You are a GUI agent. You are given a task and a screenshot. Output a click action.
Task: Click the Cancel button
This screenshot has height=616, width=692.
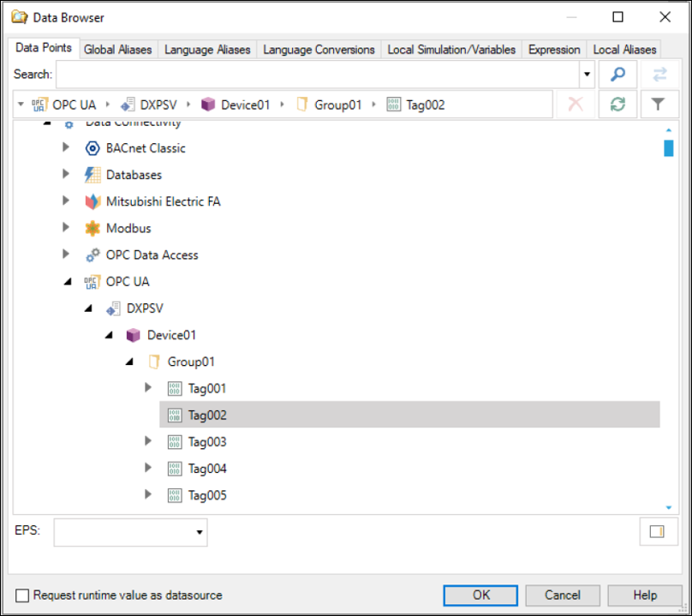pyautogui.click(x=563, y=595)
